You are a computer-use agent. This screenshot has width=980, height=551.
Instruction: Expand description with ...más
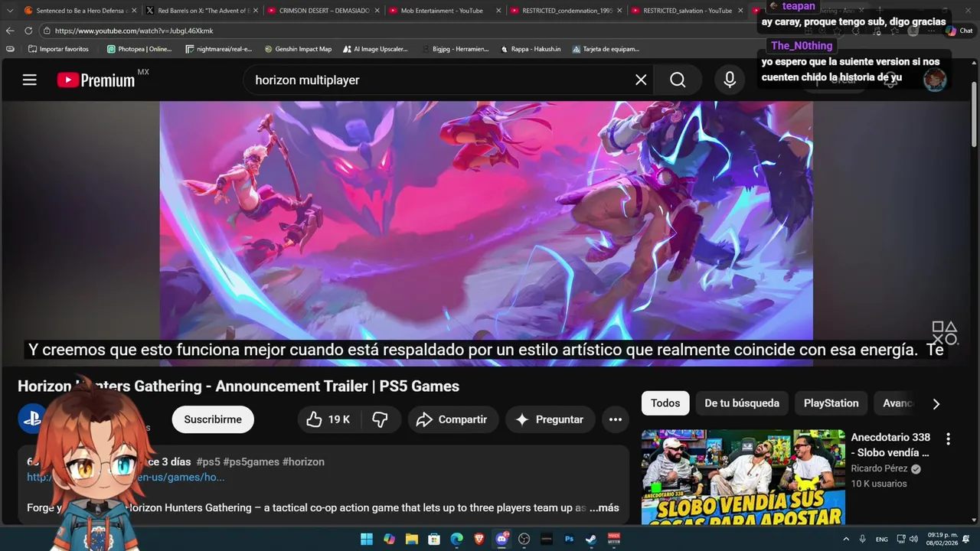tap(604, 507)
